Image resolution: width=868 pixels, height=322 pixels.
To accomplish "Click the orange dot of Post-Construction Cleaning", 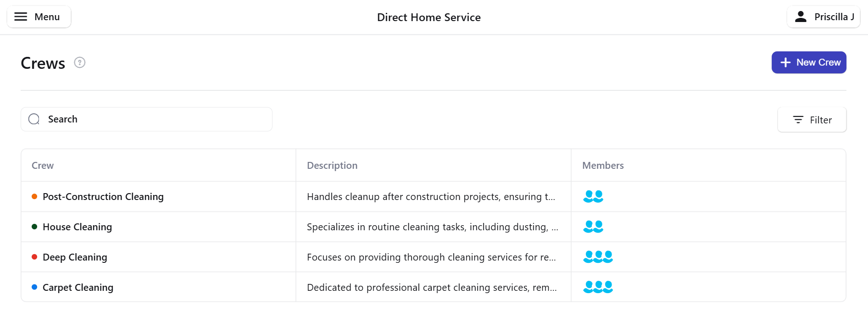I will coord(34,196).
